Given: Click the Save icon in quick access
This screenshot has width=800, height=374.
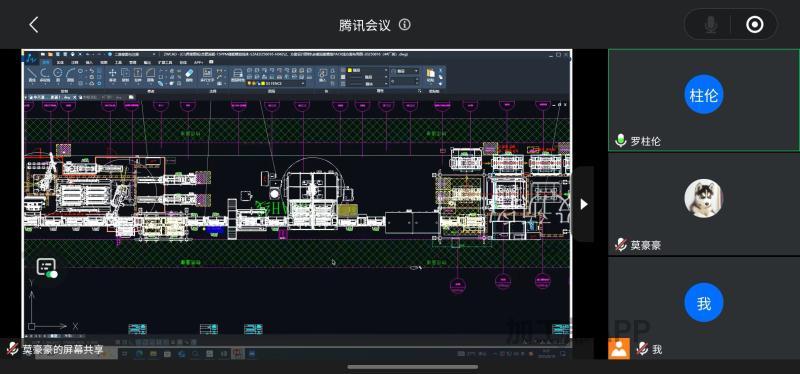Looking at the screenshot, I should tap(58, 55).
